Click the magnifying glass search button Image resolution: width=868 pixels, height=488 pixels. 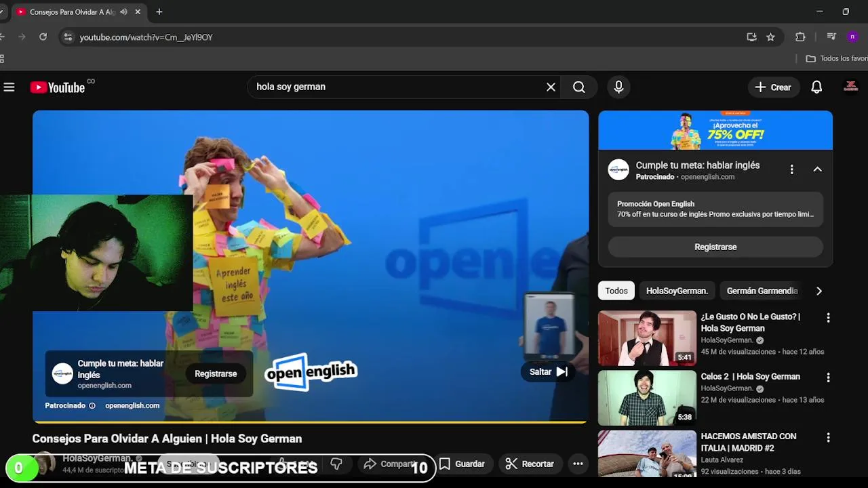(578, 87)
